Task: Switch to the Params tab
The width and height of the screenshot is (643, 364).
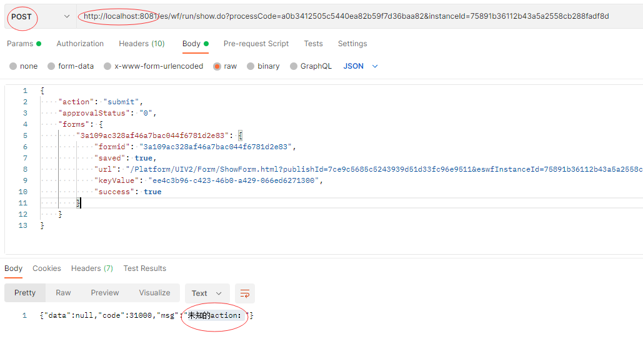Action: point(24,44)
